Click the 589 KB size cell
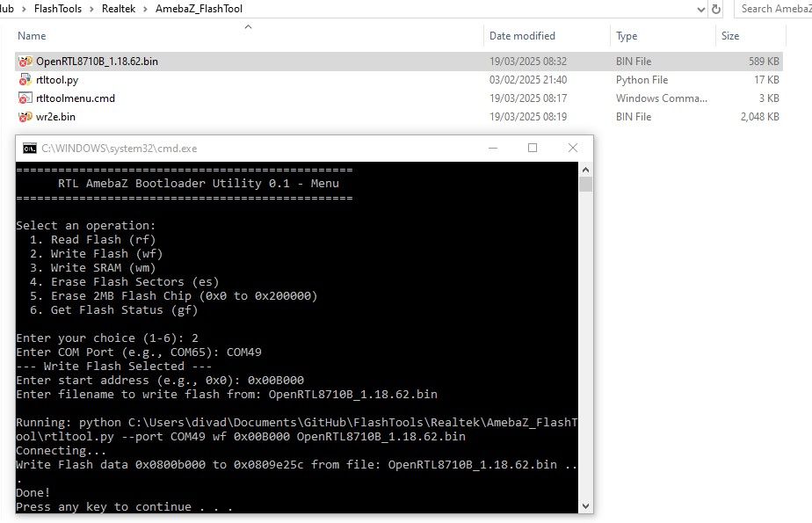Viewport: 812px width, 523px height. pos(764,62)
